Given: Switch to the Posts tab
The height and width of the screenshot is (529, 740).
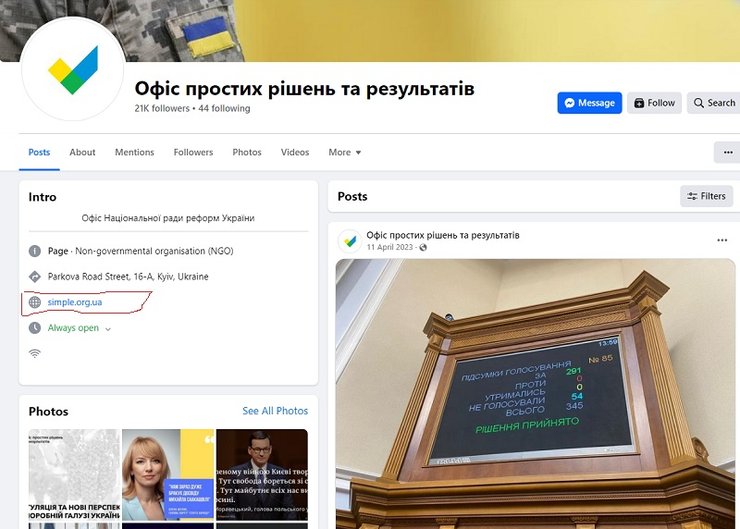Looking at the screenshot, I should click(x=39, y=152).
